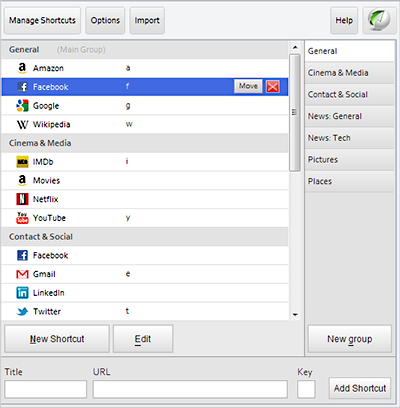Open Help
Screen dimensions: 400x408
[344, 20]
